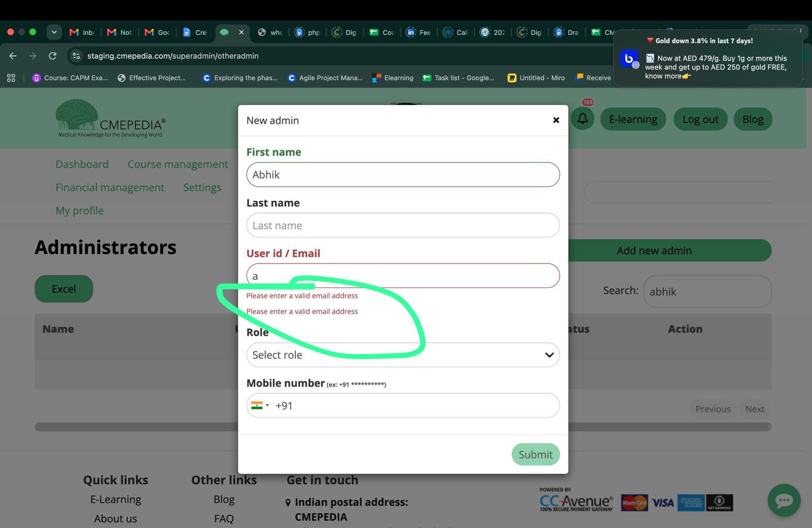Go to Next page of administrators
This screenshot has height=528, width=812.
point(755,409)
